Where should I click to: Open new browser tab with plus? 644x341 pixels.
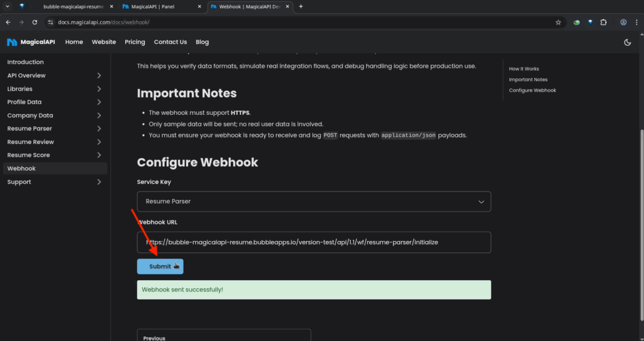301,6
